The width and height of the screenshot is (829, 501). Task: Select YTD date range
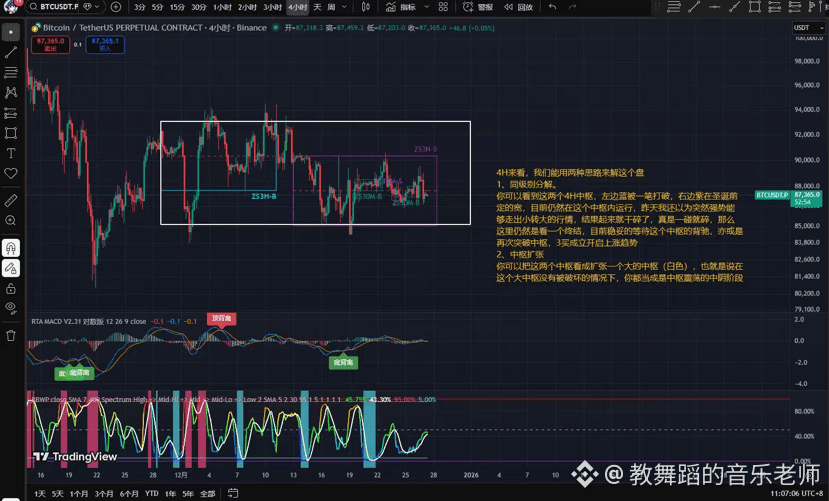coord(152,494)
